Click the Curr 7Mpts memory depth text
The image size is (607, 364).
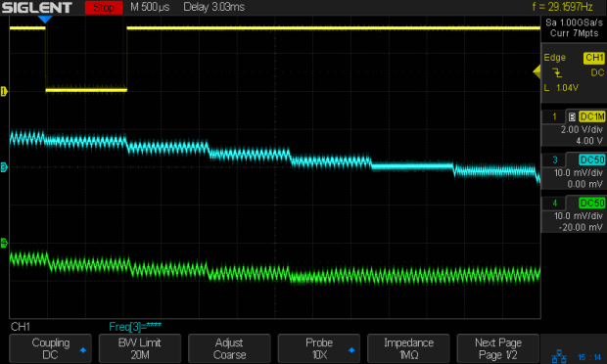(574, 33)
